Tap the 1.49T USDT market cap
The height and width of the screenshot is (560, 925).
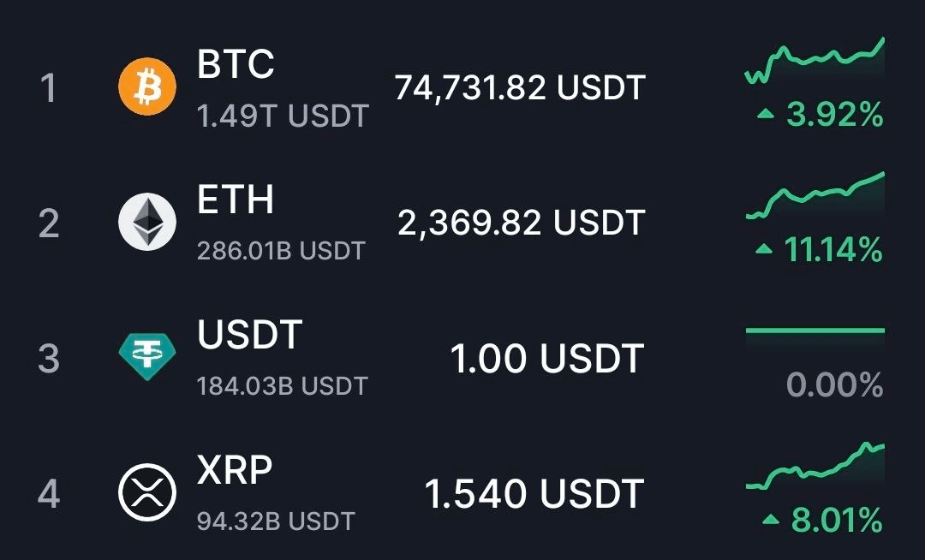tap(283, 116)
